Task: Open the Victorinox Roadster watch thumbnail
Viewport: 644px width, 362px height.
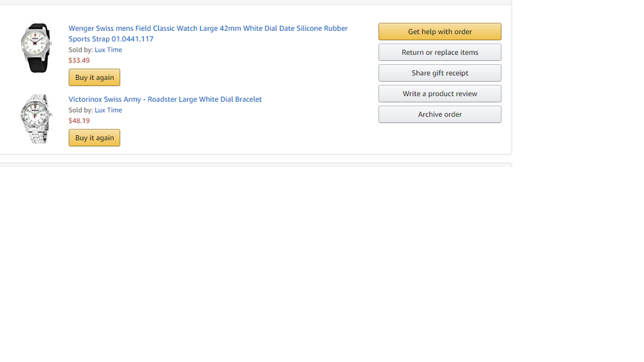Action: 36,119
